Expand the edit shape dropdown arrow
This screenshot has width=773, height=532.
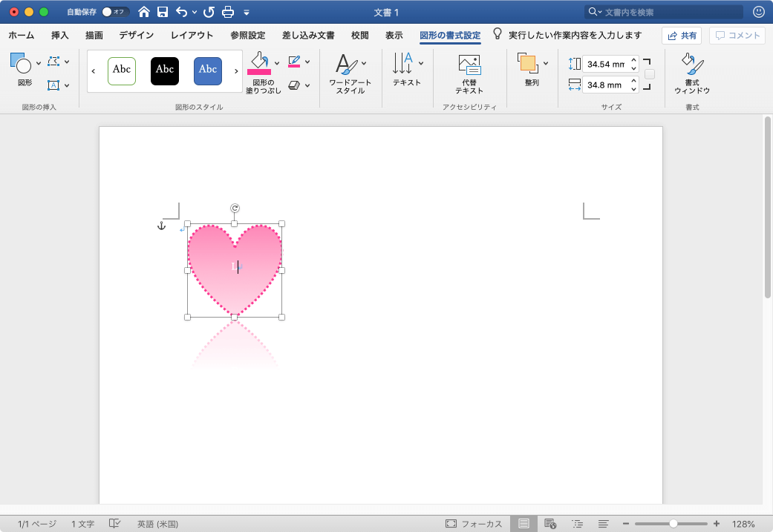point(67,62)
